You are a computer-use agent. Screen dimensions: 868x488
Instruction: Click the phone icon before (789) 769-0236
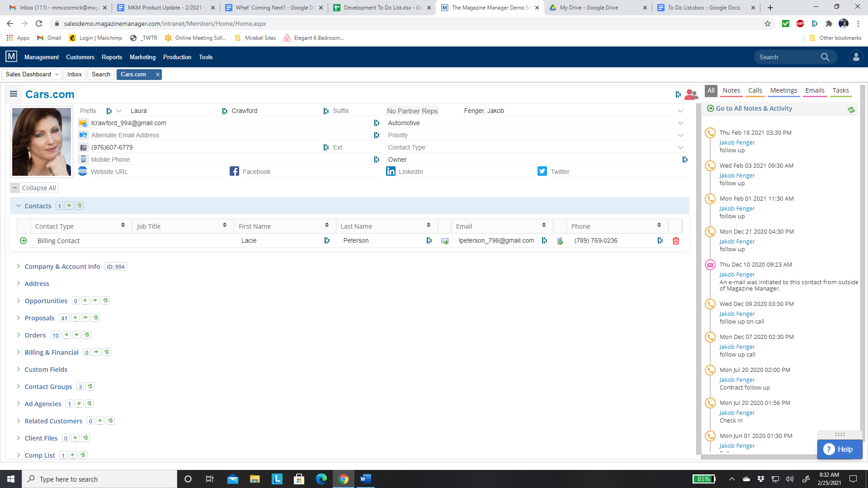coord(560,241)
